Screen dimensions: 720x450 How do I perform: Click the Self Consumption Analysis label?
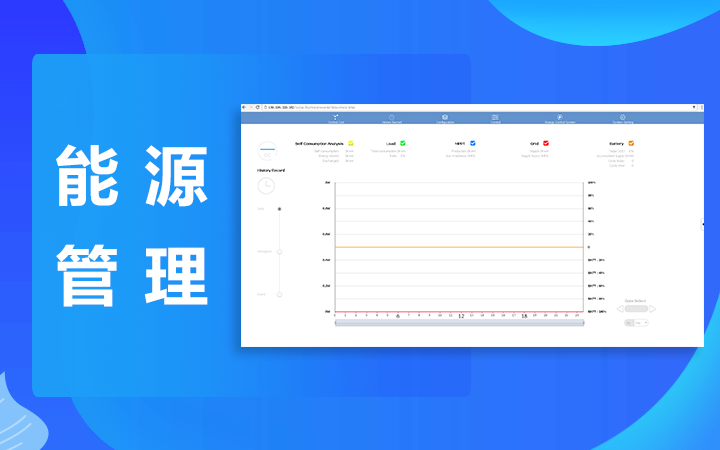(x=319, y=144)
